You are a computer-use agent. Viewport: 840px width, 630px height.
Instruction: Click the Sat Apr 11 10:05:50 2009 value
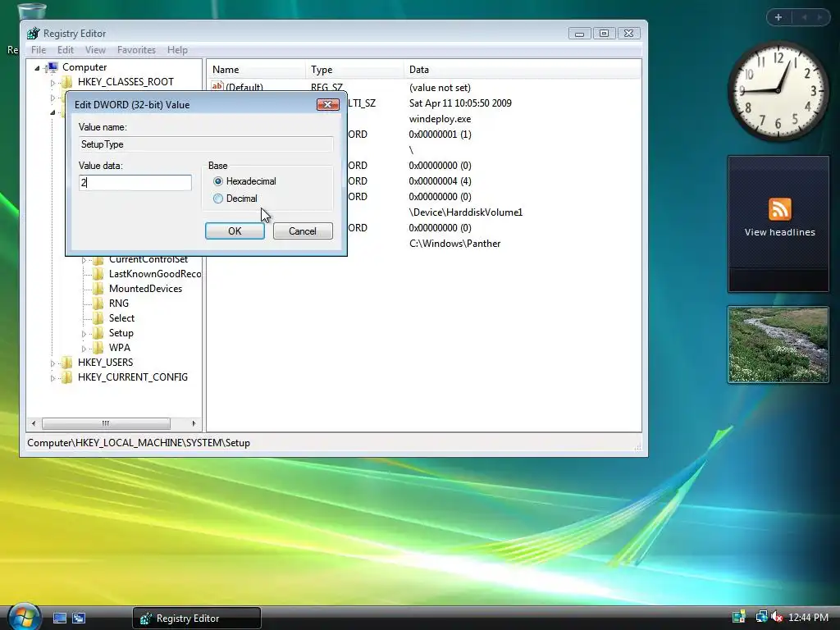click(460, 103)
